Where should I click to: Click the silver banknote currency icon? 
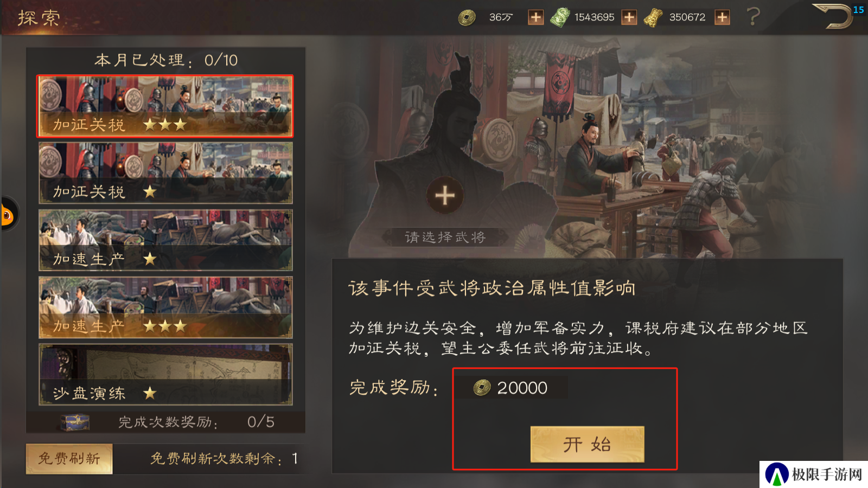click(560, 17)
